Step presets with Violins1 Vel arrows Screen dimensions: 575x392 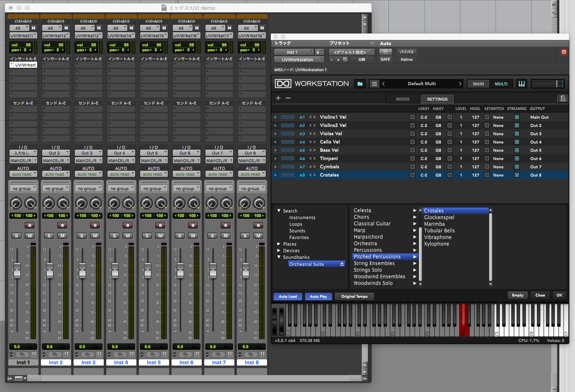(313, 117)
